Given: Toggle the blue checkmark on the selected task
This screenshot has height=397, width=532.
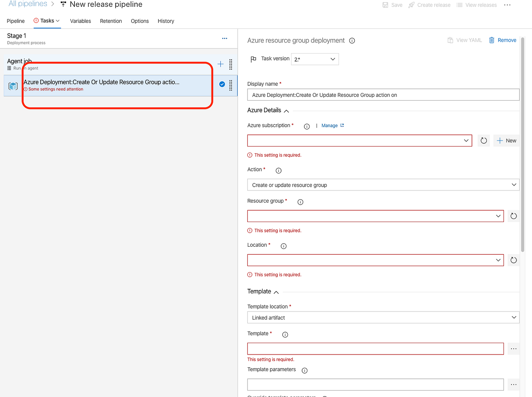Looking at the screenshot, I should pos(222,84).
